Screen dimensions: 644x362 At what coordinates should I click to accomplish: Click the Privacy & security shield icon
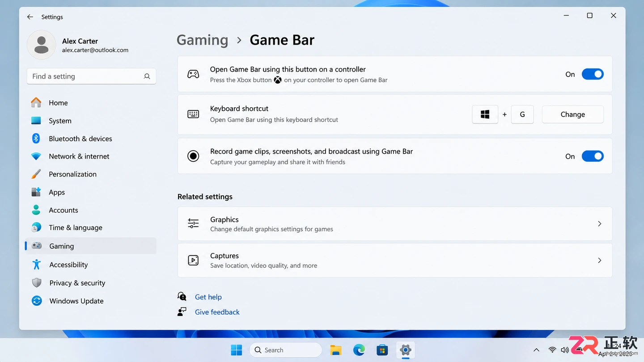coord(37,283)
